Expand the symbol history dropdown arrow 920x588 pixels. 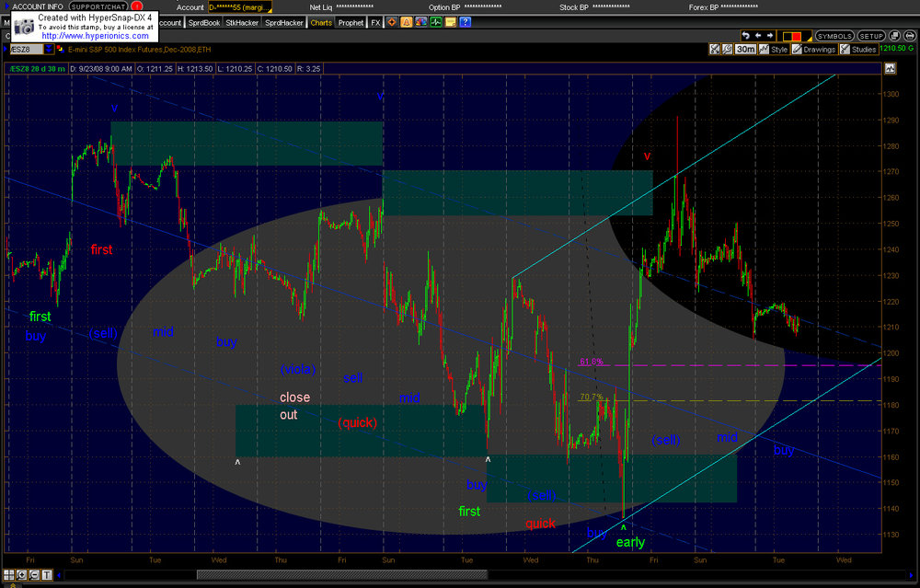pos(49,50)
